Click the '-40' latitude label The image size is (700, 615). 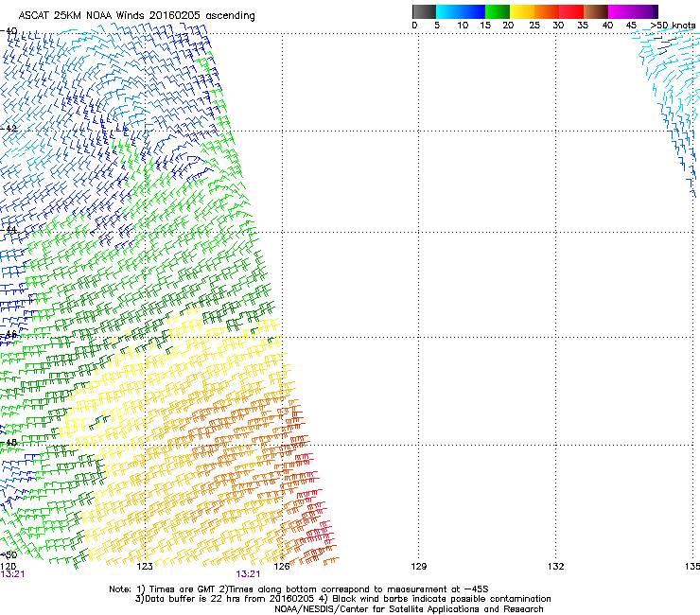point(9,31)
